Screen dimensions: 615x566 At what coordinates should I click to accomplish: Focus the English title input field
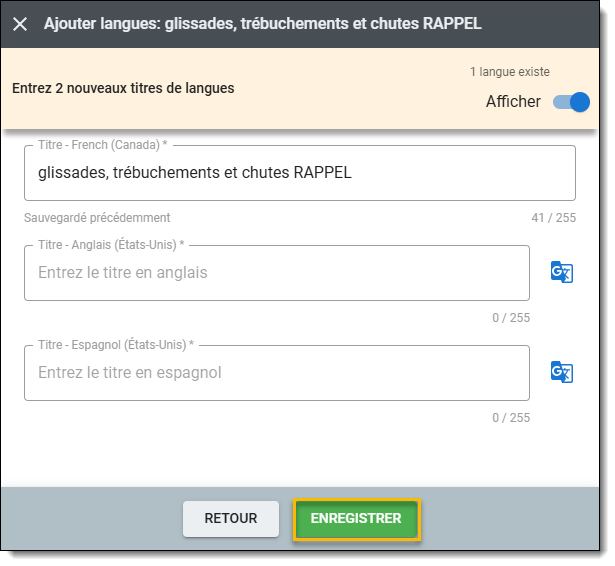click(276, 272)
